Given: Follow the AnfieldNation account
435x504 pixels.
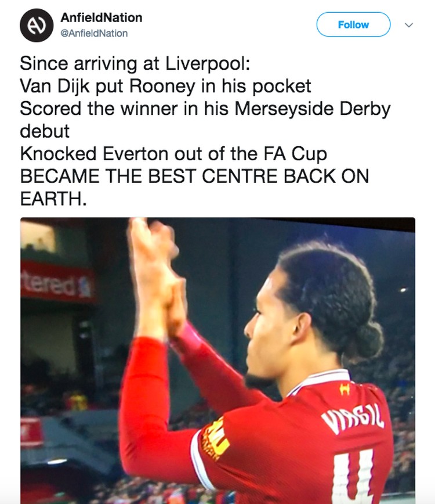Looking at the screenshot, I should [353, 24].
